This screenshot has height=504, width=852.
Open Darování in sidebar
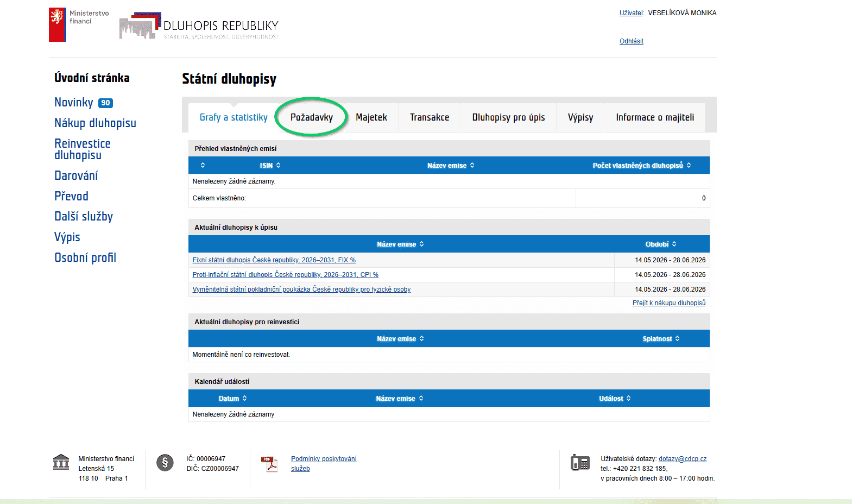(76, 175)
